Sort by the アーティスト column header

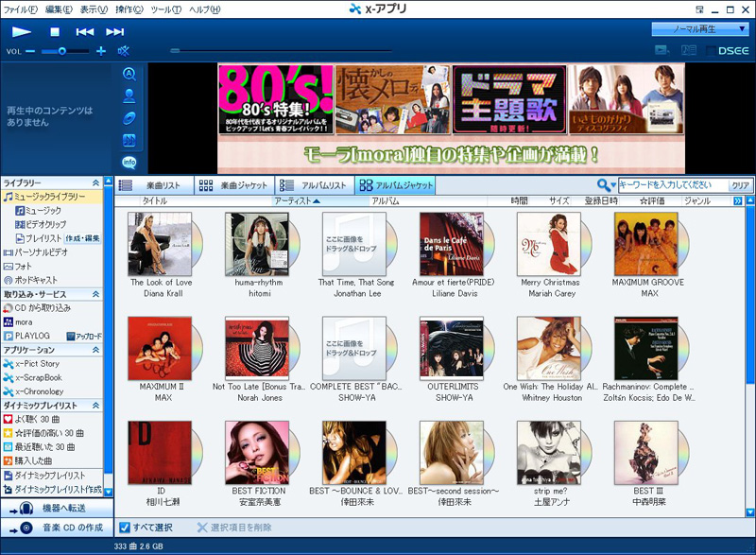click(x=320, y=201)
